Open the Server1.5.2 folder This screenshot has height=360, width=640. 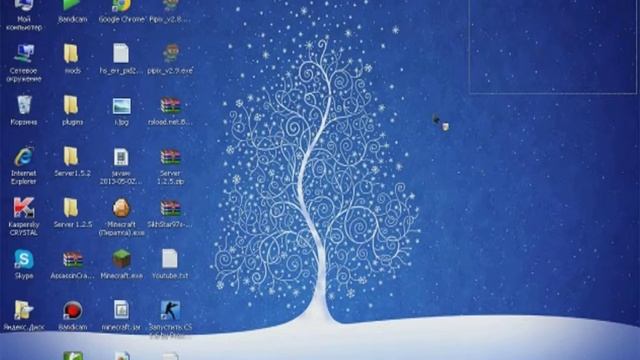click(x=72, y=161)
